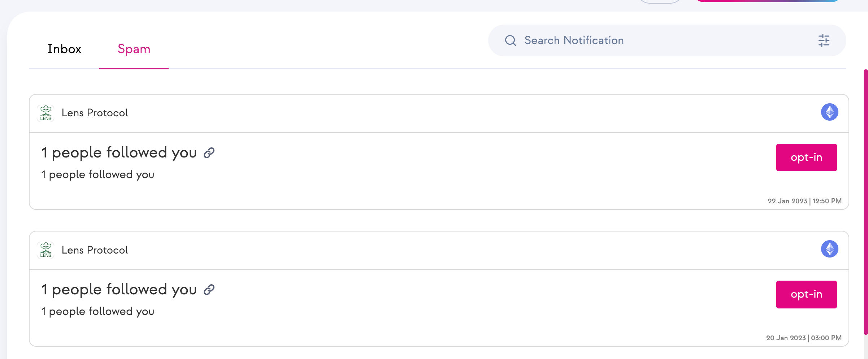Click Ethereum icon on 22 Jan notification
The height and width of the screenshot is (359, 868).
point(830,112)
